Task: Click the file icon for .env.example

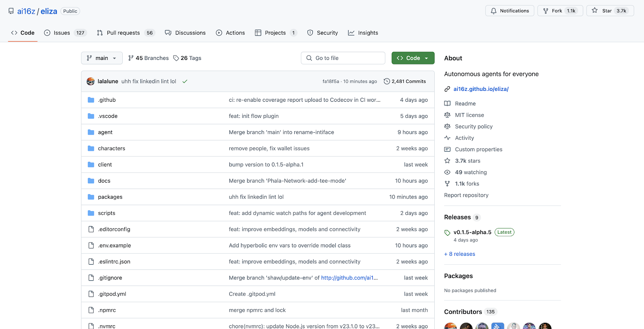Action: 91,245
